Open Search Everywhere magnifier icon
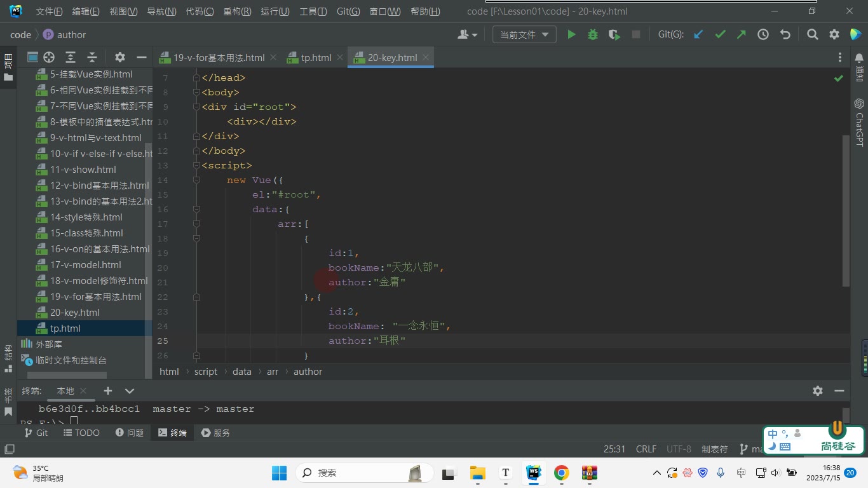The height and width of the screenshot is (488, 868). [x=812, y=35]
